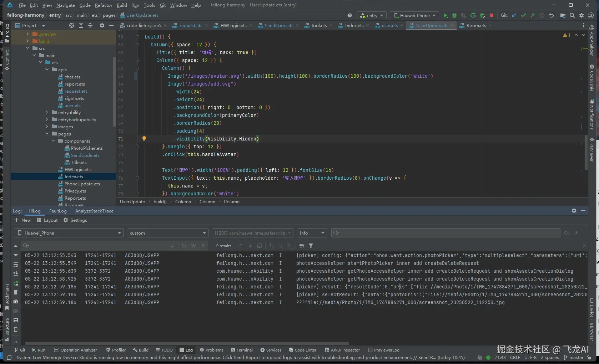Run the entry module

pyautogui.click(x=445, y=15)
